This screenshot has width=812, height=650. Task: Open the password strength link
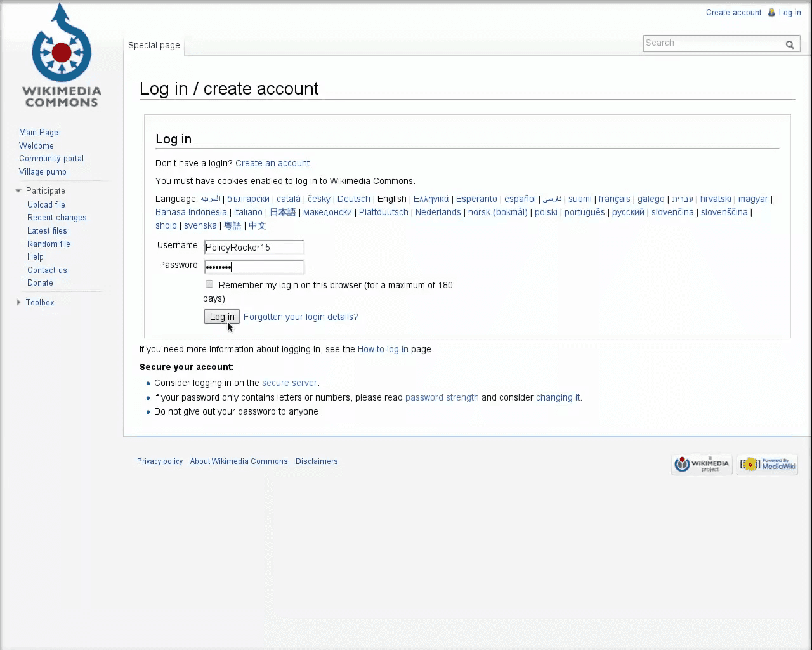pyautogui.click(x=442, y=397)
